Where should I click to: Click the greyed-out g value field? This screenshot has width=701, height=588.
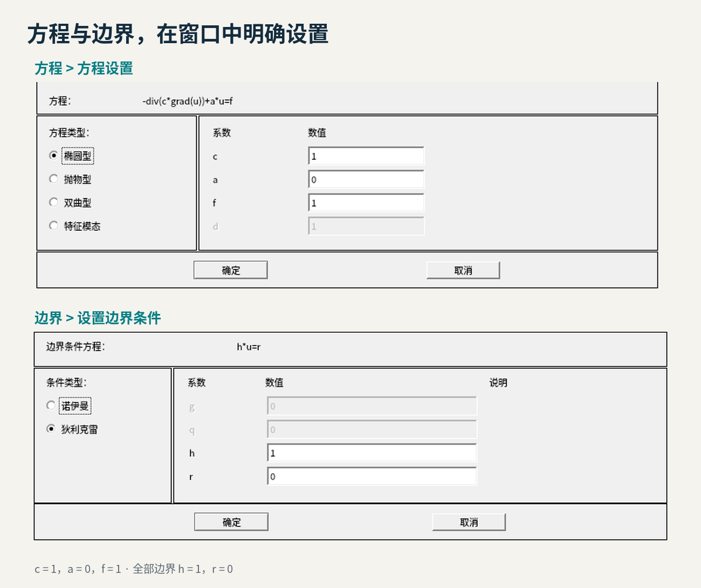[372, 406]
